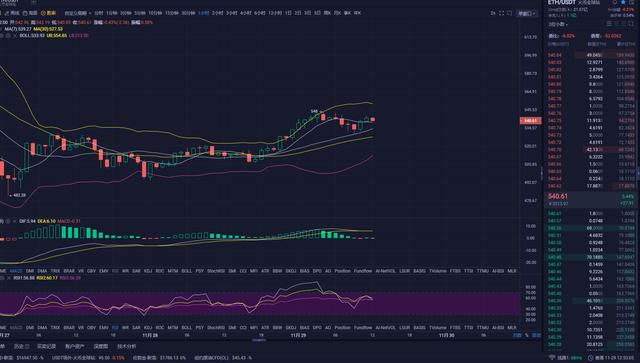
Task: Select DMA in the indicator row below MACD
Action: pos(42,271)
